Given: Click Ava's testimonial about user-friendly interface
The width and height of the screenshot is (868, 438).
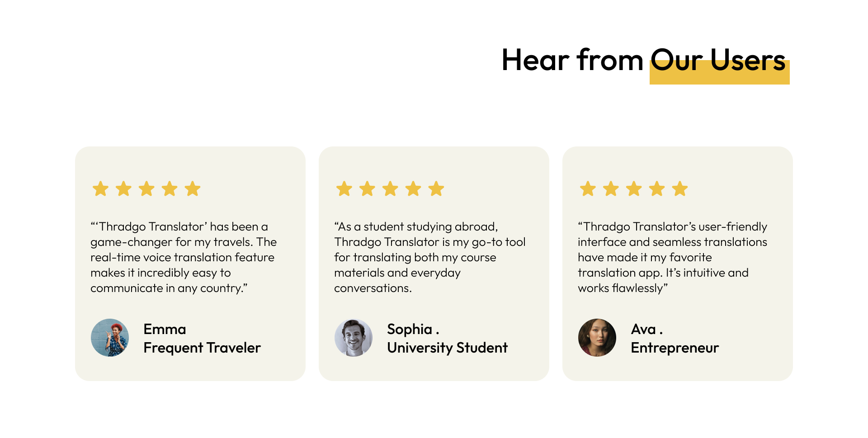Looking at the screenshot, I should pyautogui.click(x=672, y=257).
